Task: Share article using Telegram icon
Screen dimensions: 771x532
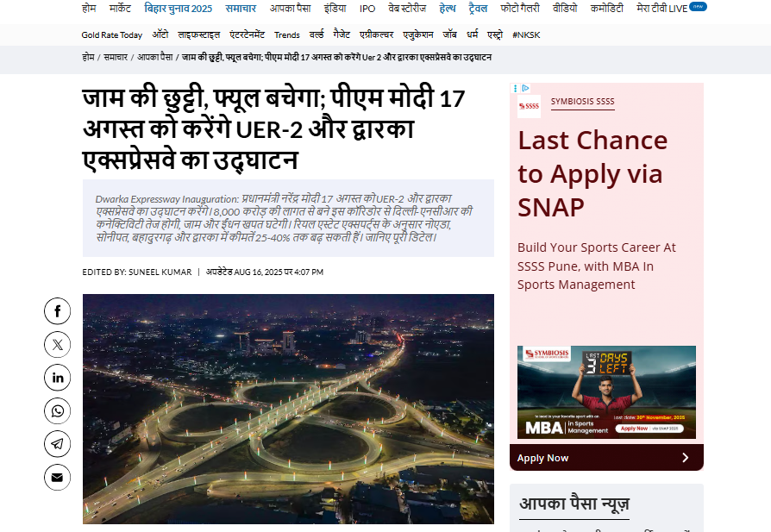Action: pos(57,444)
